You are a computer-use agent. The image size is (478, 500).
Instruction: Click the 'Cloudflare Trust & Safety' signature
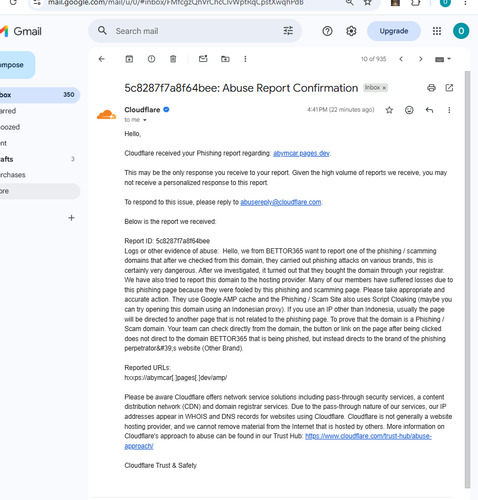tap(160, 465)
